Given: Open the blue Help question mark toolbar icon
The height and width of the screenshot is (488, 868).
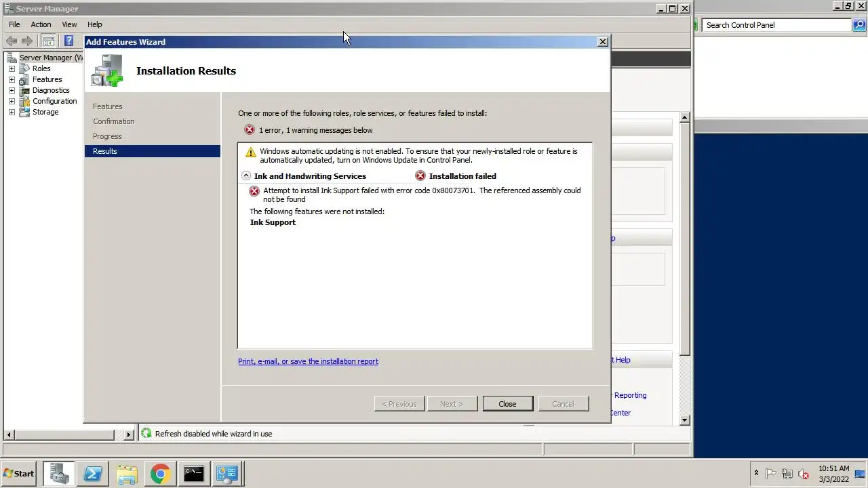Looking at the screenshot, I should tap(68, 41).
